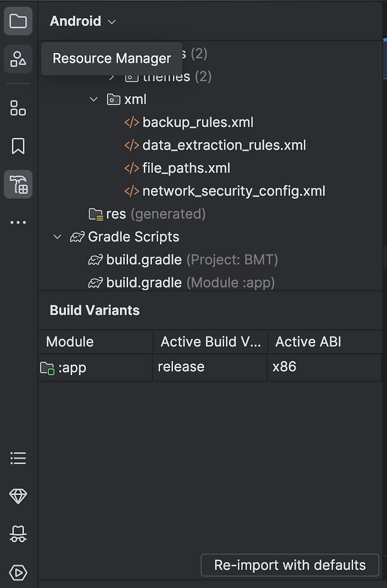Open the Project tool window folder icon

(18, 21)
